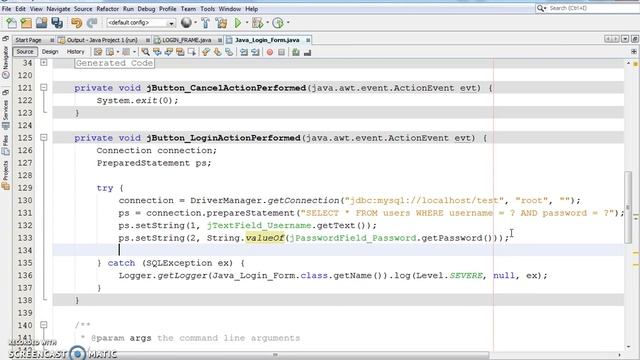Collapse jButton_LoginActionPerformed method fold
This screenshot has width=640, height=360.
[44, 138]
